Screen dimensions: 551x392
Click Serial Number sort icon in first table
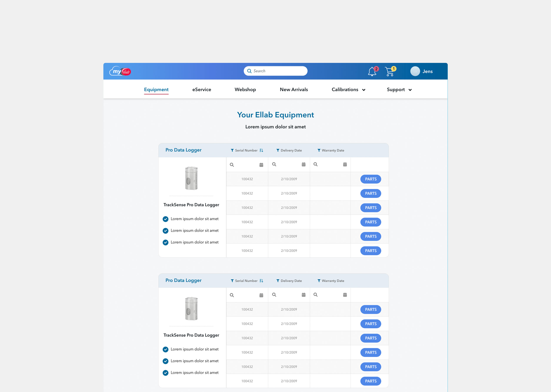pos(261,150)
